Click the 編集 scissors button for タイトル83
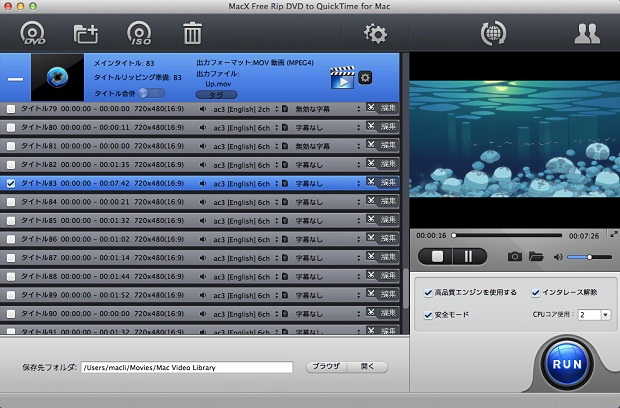Screen dimensions: 620x408 [382, 182]
